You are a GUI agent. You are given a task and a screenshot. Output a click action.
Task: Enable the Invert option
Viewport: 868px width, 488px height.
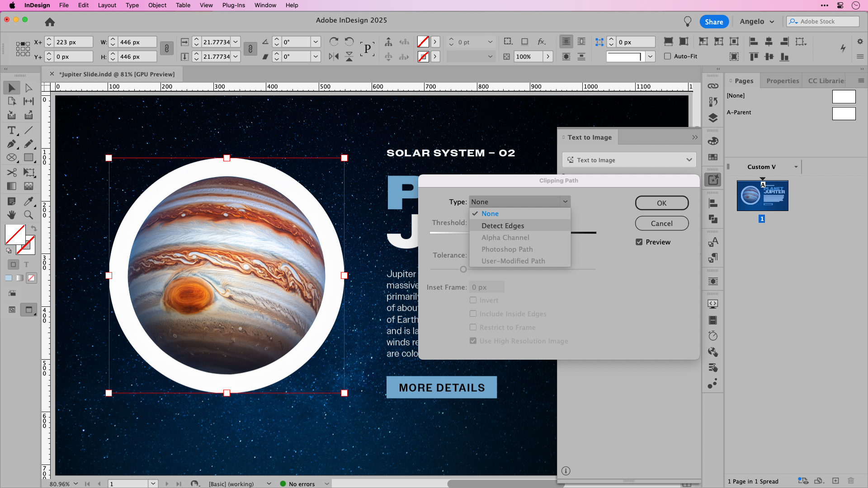click(473, 300)
